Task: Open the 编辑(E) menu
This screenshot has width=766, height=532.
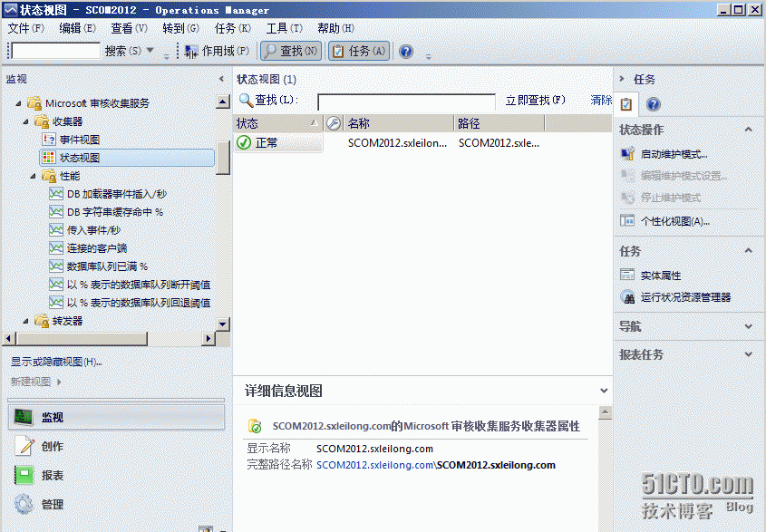Action: [x=77, y=28]
